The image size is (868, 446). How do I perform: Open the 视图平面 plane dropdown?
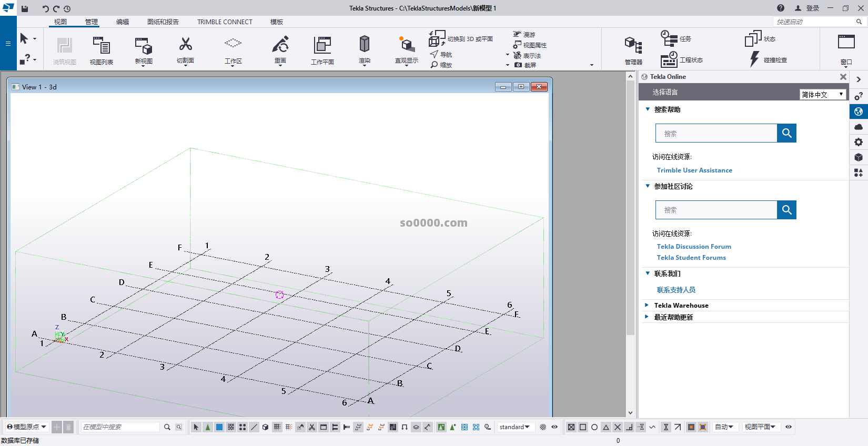pyautogui.click(x=760, y=427)
